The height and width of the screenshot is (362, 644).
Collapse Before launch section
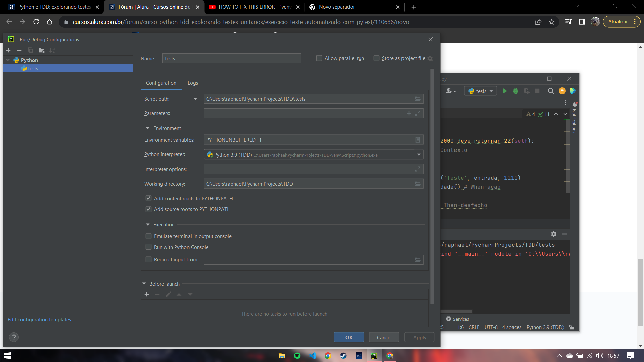click(144, 284)
